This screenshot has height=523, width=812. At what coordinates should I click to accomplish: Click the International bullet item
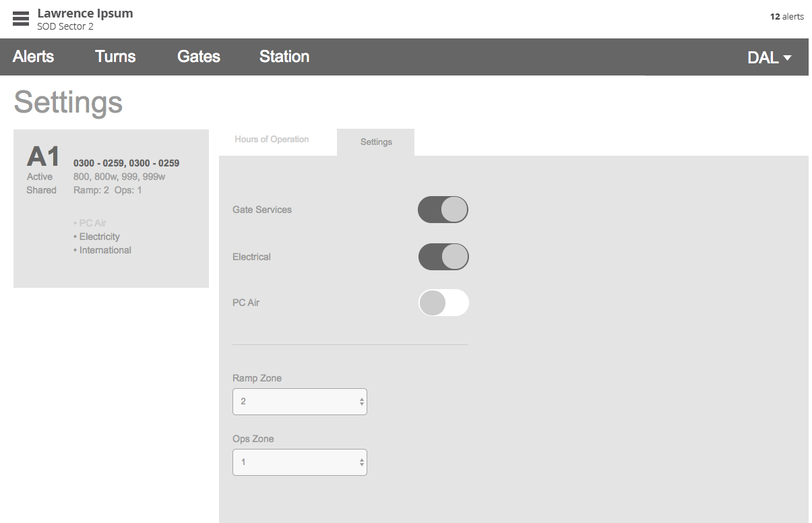point(104,250)
